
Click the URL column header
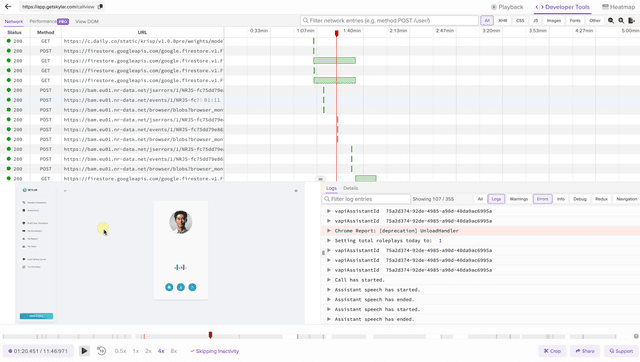[142, 32]
